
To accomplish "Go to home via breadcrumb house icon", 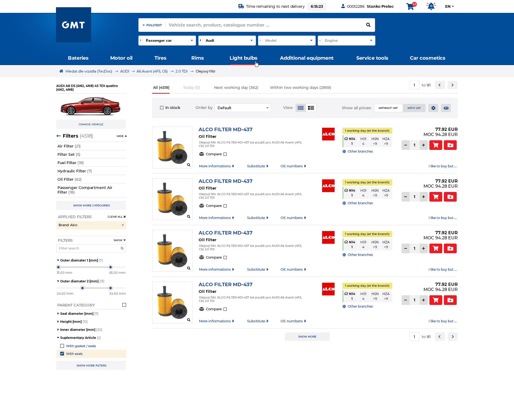I will pyautogui.click(x=61, y=71).
